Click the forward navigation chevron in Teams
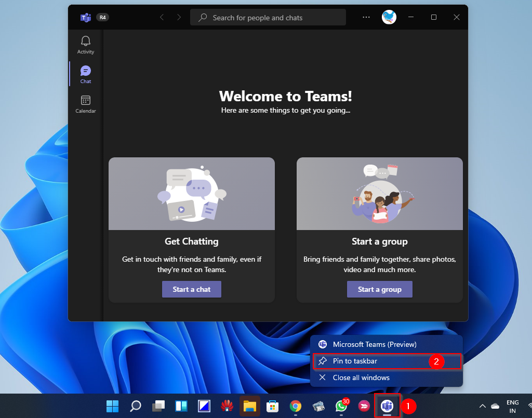This screenshot has height=418, width=532. pos(178,17)
